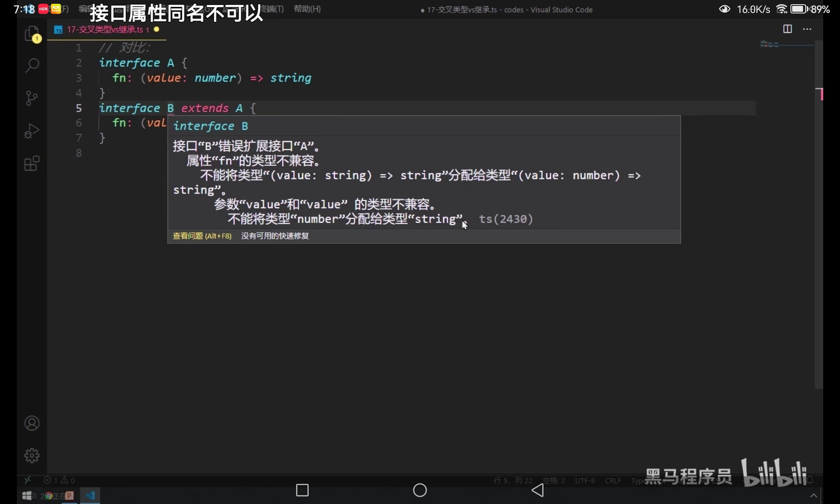Change UTF-8 encoding in status bar

[x=585, y=480]
